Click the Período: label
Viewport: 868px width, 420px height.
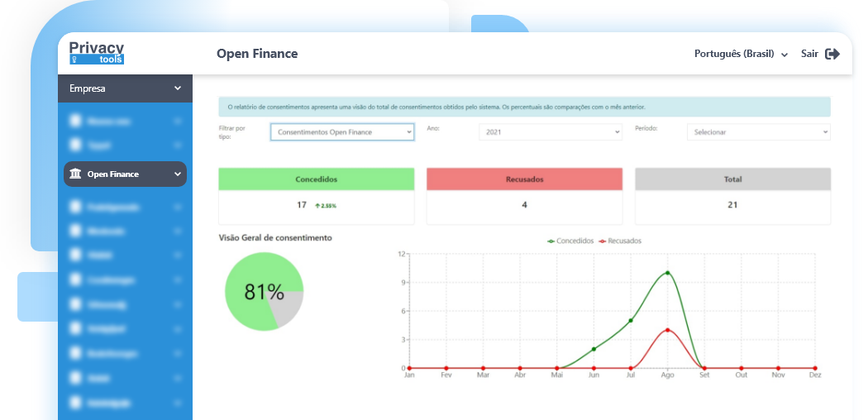coord(646,128)
